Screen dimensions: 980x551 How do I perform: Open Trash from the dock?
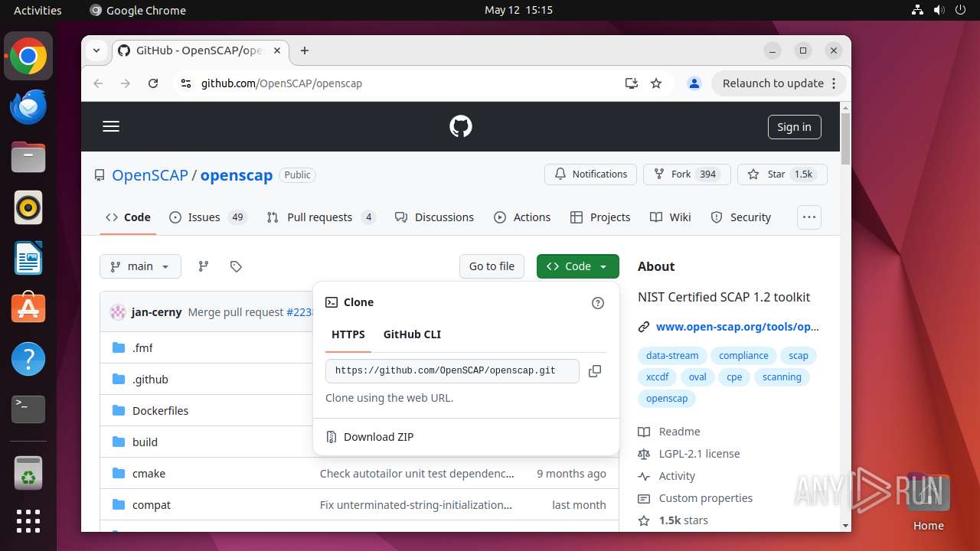tap(28, 473)
